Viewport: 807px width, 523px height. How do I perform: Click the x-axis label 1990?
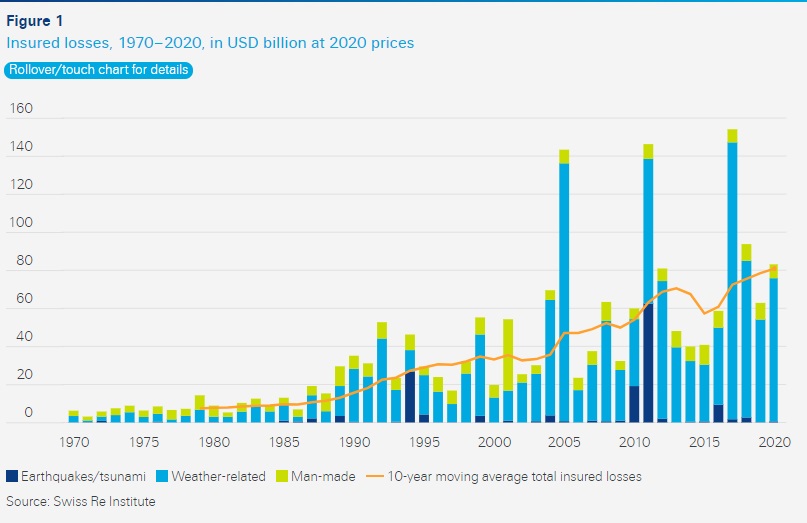coord(355,442)
